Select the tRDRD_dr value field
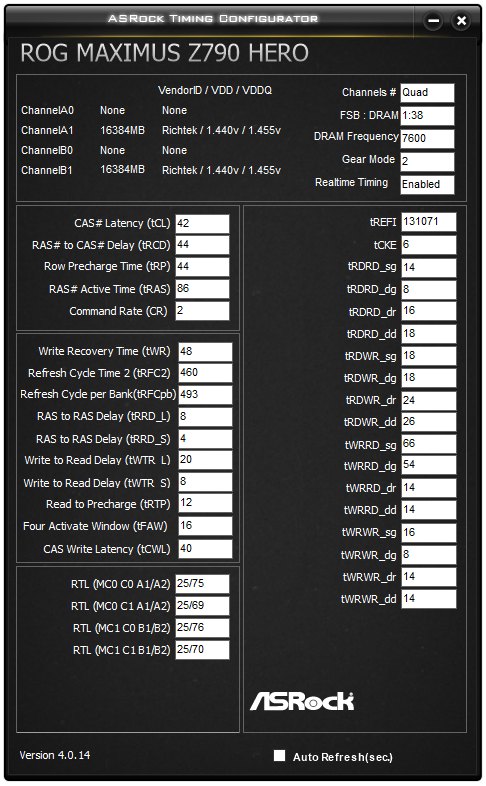The width and height of the screenshot is (486, 786). click(429, 311)
